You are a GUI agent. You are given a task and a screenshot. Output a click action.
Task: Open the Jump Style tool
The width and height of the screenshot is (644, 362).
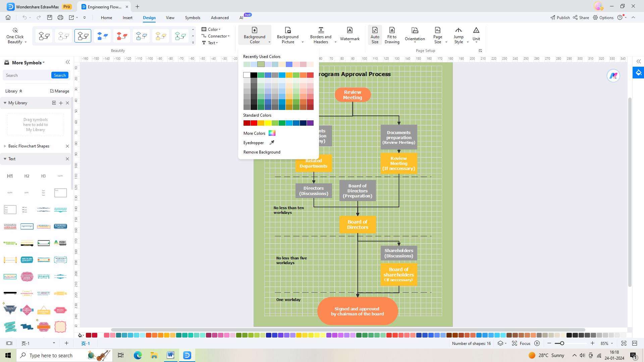459,35
